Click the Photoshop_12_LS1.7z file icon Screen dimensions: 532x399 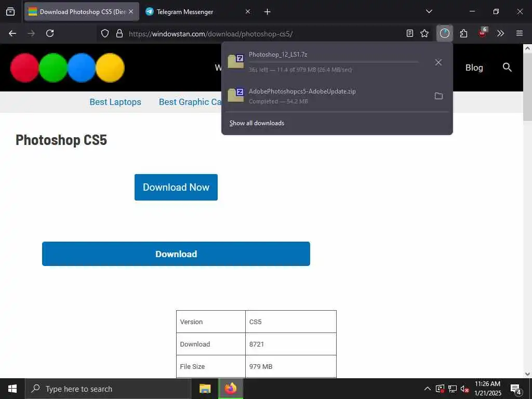click(x=236, y=61)
